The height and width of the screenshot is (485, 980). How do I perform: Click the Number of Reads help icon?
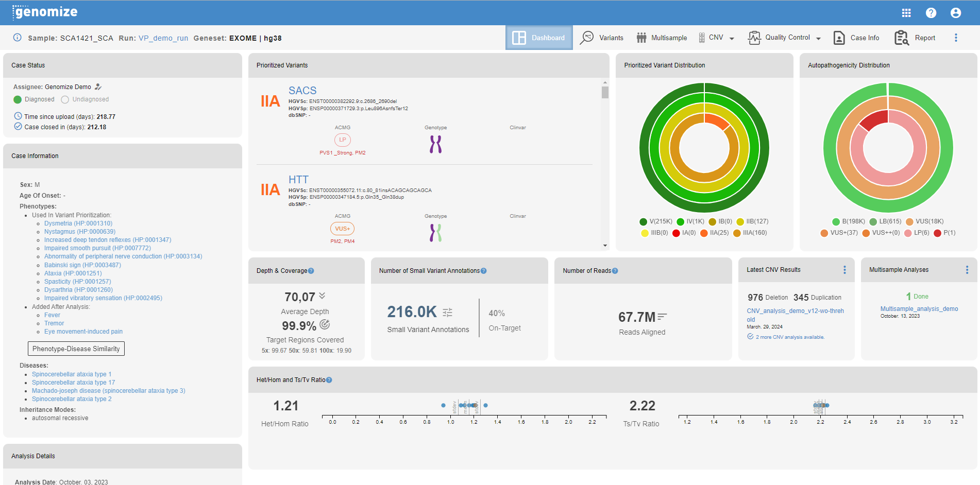(615, 271)
